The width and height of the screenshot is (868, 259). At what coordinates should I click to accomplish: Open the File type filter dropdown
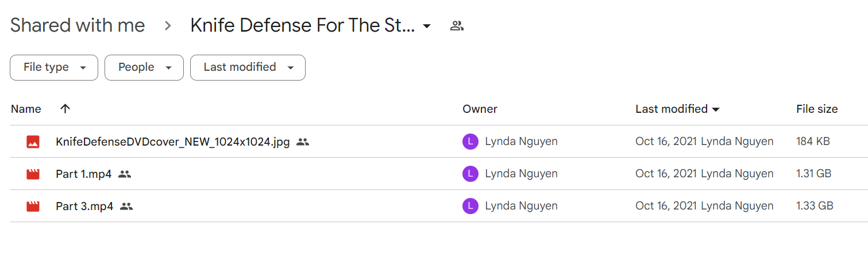(54, 67)
